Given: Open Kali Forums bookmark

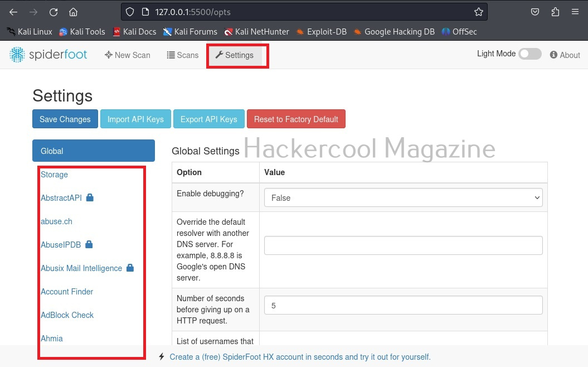Looking at the screenshot, I should pos(190,32).
